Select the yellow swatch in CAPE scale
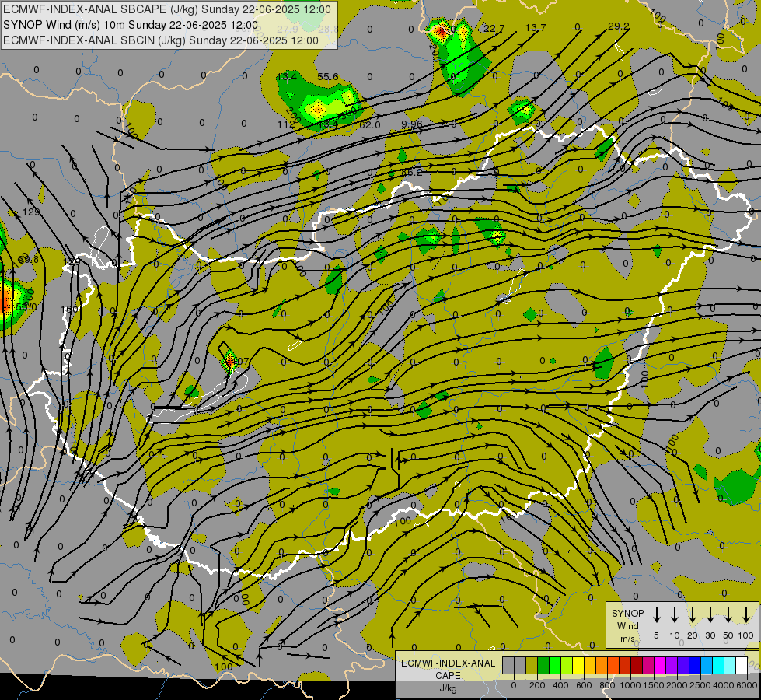Viewport: 761px width, 700px height. (578, 666)
